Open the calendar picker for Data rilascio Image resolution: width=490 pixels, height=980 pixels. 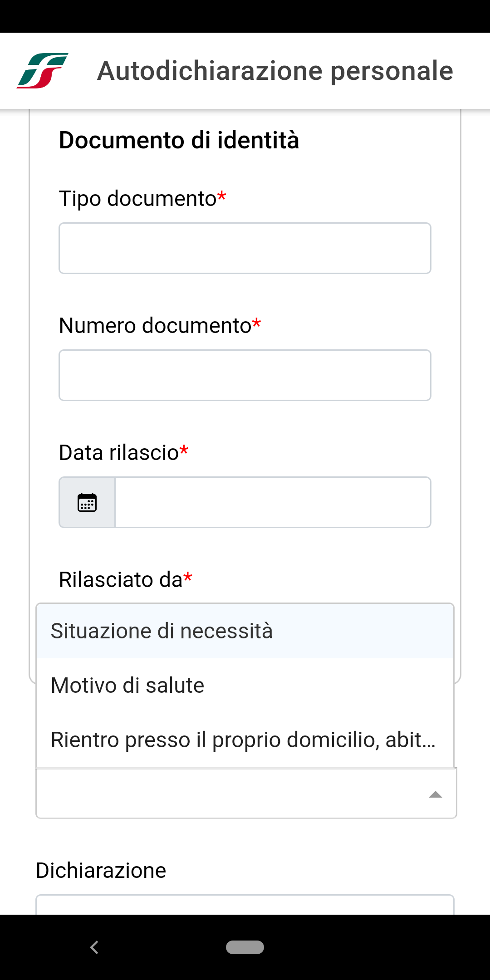[x=87, y=502]
